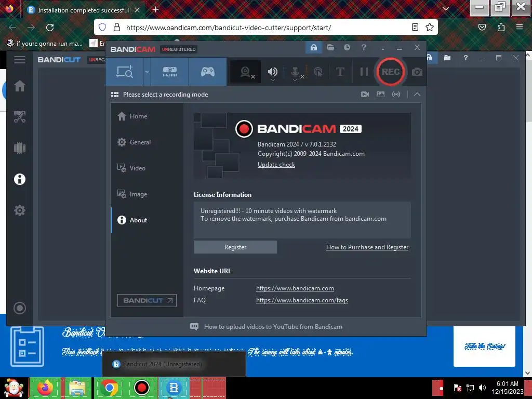Open a new Firefox tab
Image resolution: width=532 pixels, height=399 pixels.
155,9
